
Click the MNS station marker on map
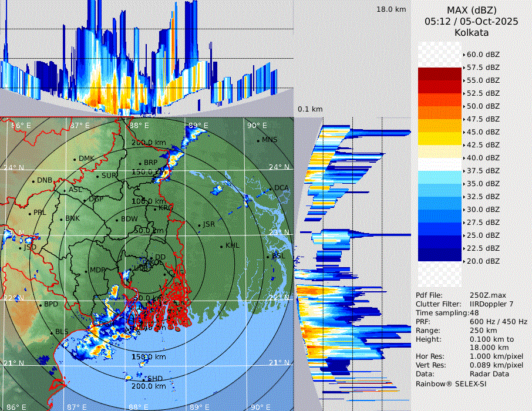click(x=258, y=140)
